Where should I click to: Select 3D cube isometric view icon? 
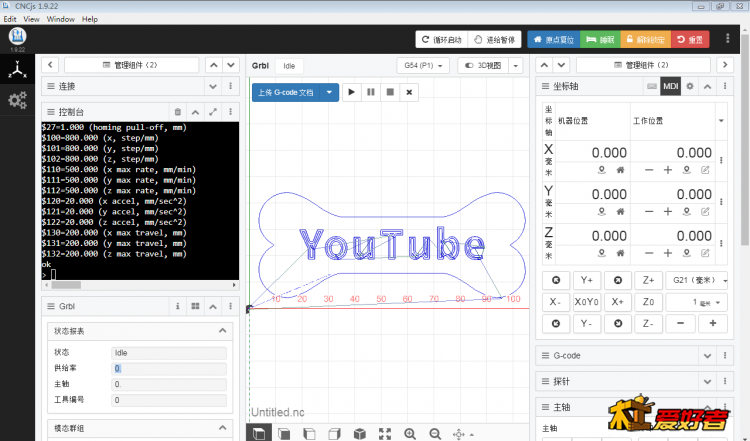360,433
